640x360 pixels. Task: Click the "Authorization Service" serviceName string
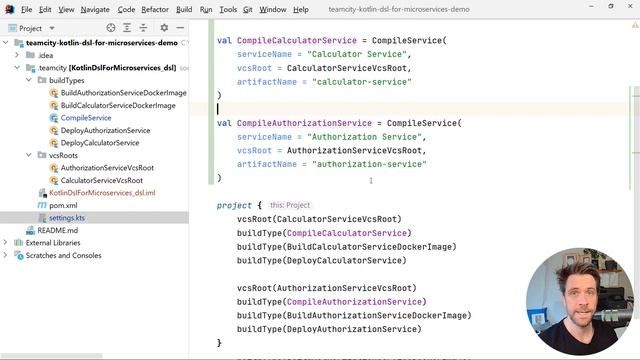364,137
